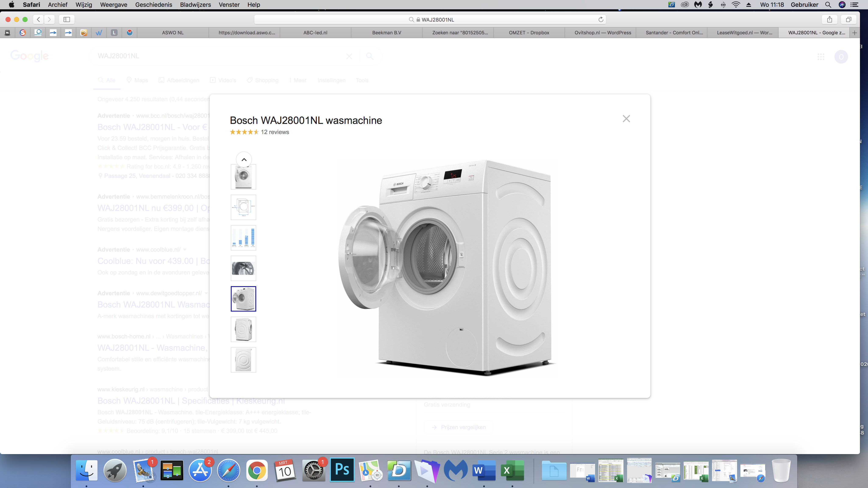
Task: Open the Safari menu
Action: tap(31, 5)
